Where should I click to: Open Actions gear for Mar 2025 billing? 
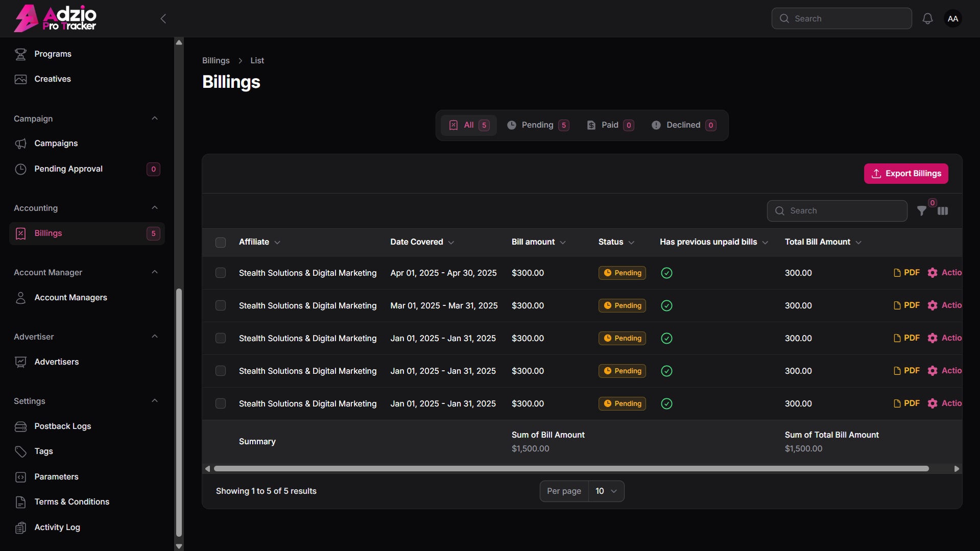[x=945, y=305]
